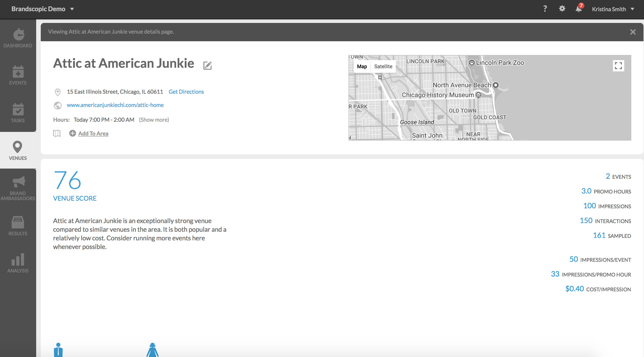Screen dimensions: 644x357
Task: Click the Lincoln Park Zoo map marker
Action: (x=472, y=63)
